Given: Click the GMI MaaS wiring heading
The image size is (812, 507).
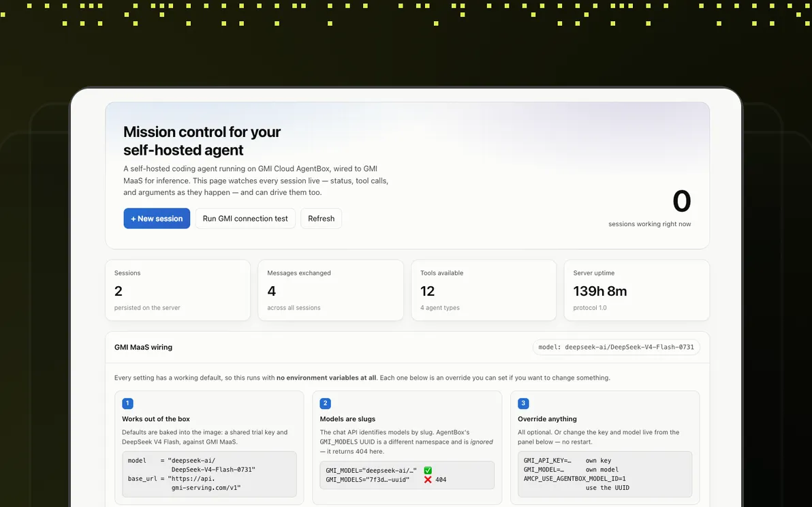Looking at the screenshot, I should (x=144, y=347).
